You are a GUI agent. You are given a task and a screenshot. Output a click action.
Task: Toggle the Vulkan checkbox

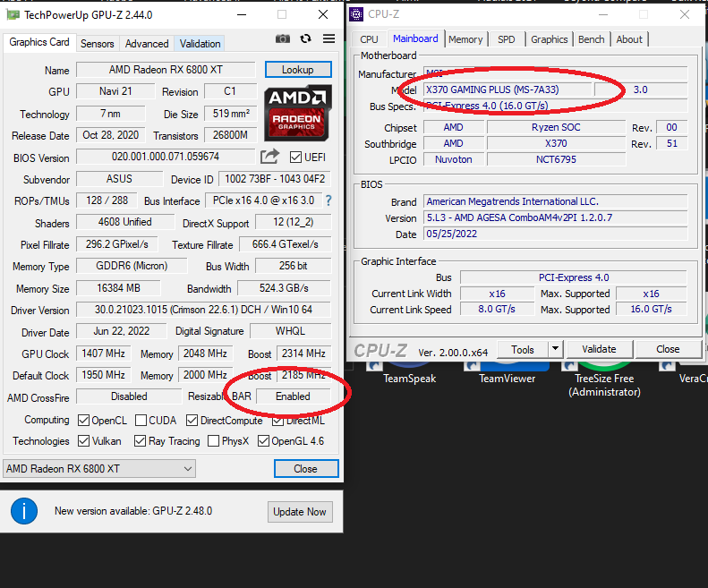[83, 440]
